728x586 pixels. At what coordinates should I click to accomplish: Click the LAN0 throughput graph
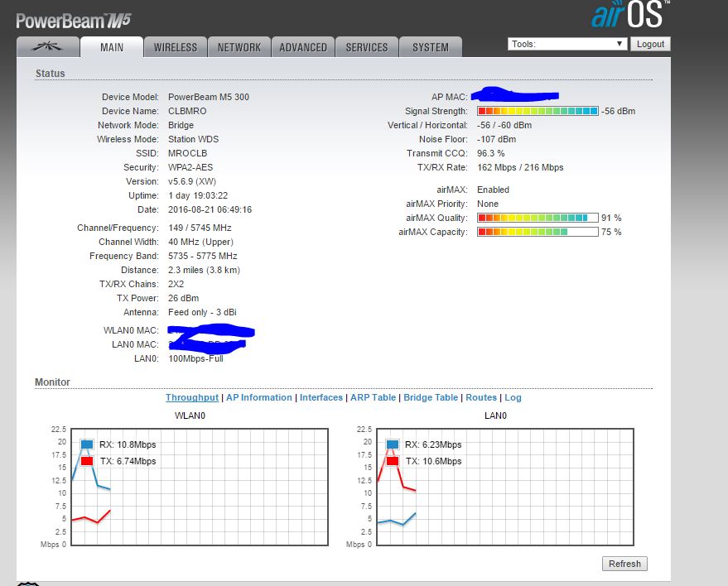point(505,488)
